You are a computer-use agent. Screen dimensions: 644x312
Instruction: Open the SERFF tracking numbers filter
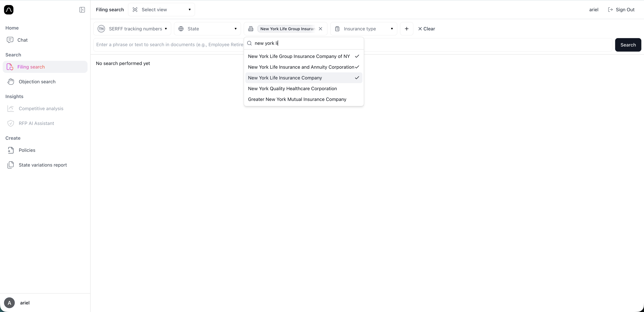[132, 29]
